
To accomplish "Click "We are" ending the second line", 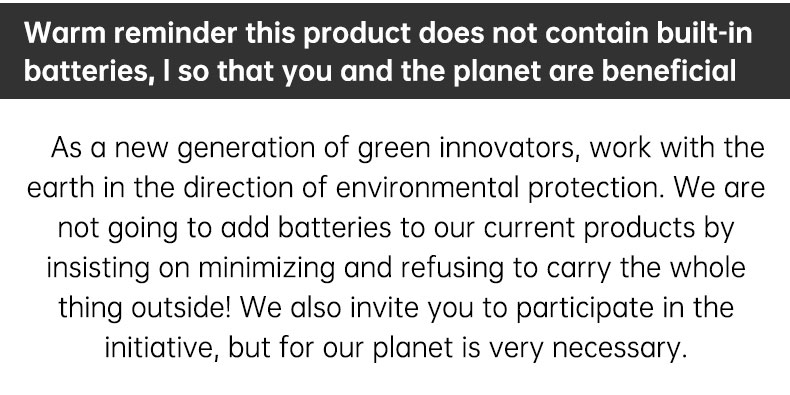I will (x=719, y=188).
